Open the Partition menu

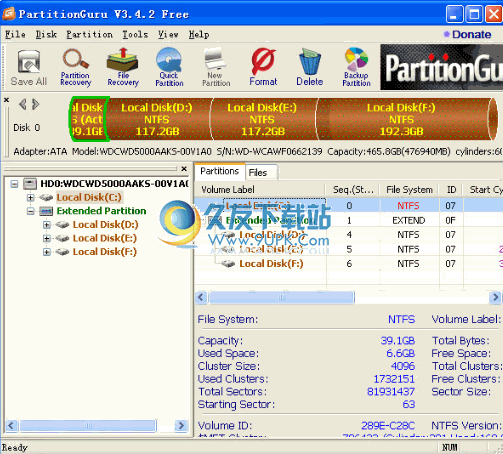pyautogui.click(x=89, y=34)
